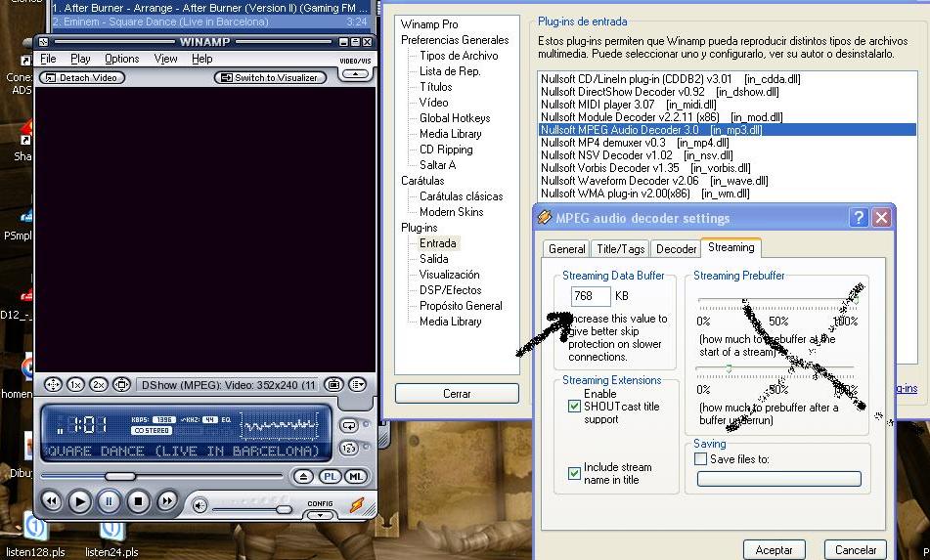Viewport: 930px width, 560px height.
Task: Select the Streaming tab
Action: click(x=731, y=247)
